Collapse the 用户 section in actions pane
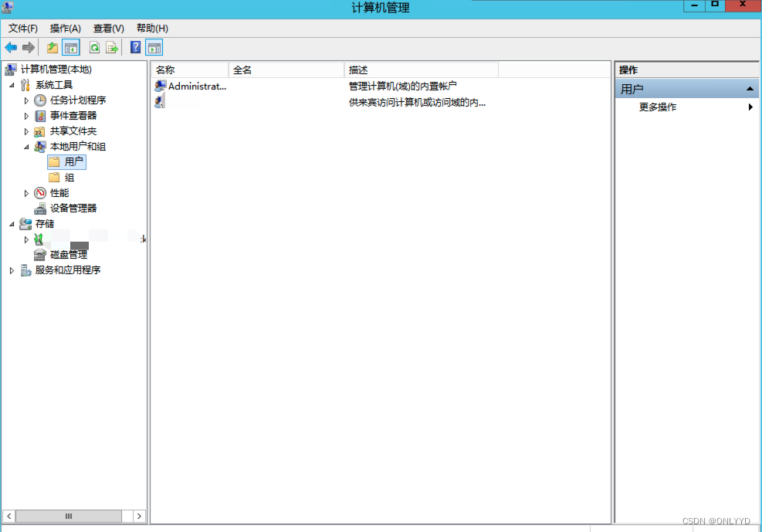 click(x=750, y=89)
